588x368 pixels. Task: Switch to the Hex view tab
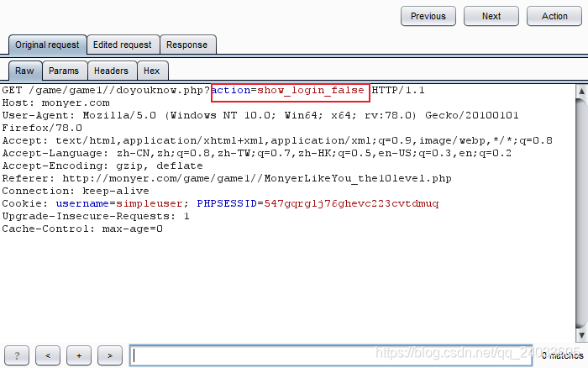(x=152, y=71)
